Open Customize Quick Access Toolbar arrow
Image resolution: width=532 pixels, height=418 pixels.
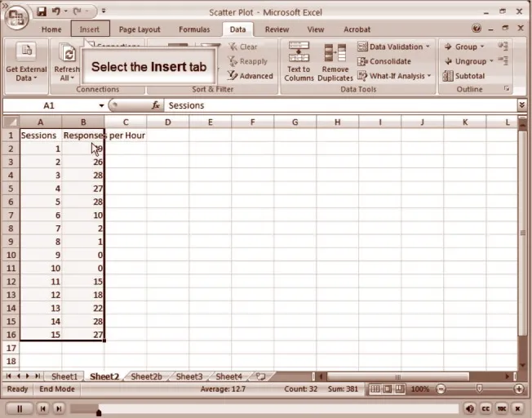click(104, 11)
